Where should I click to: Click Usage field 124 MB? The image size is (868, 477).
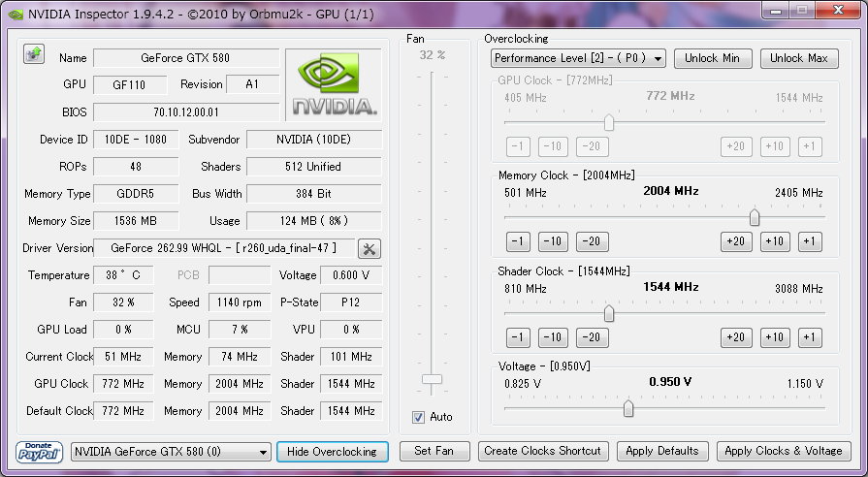(314, 221)
